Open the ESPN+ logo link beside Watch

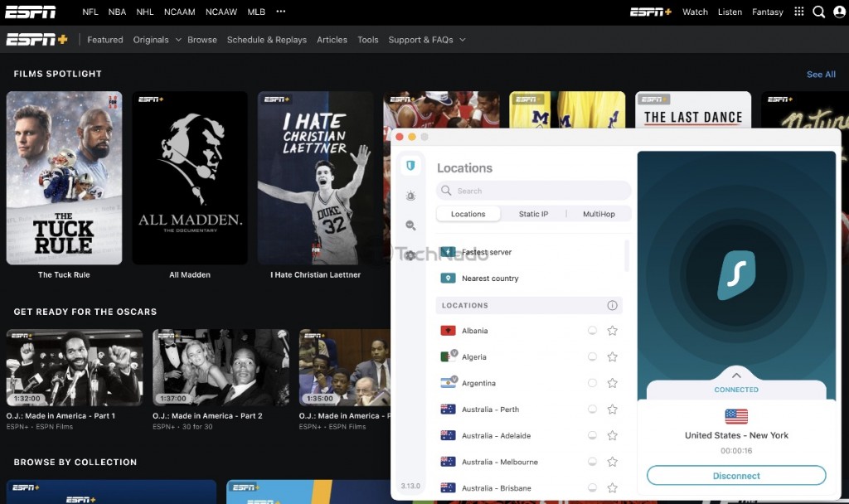point(650,12)
